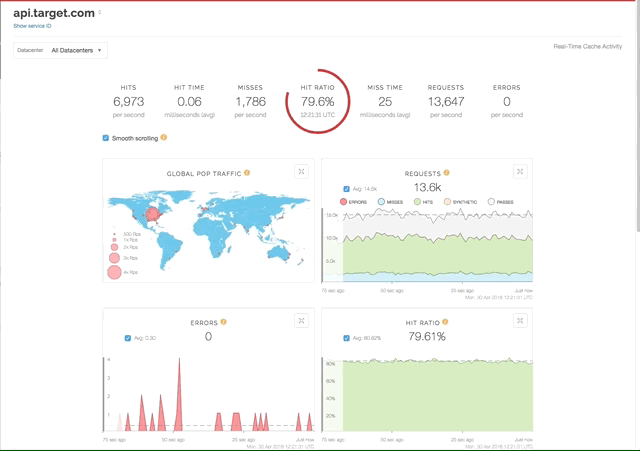Image resolution: width=640 pixels, height=451 pixels.
Task: Toggle the Smooth scrolling checkbox
Action: (x=106, y=137)
